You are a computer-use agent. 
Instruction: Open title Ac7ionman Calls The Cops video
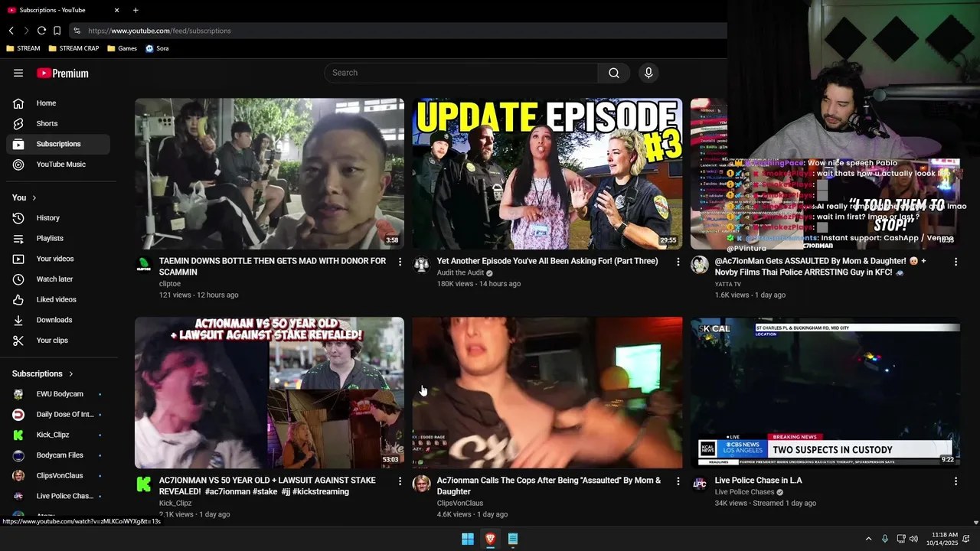pyautogui.click(x=549, y=486)
